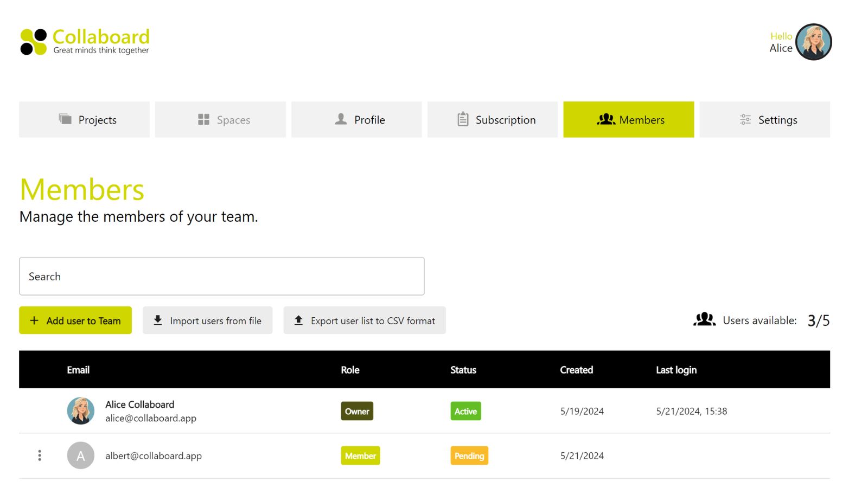This screenshot has height=488, width=868.
Task: Click the export upload-arrow icon
Action: pos(298,320)
